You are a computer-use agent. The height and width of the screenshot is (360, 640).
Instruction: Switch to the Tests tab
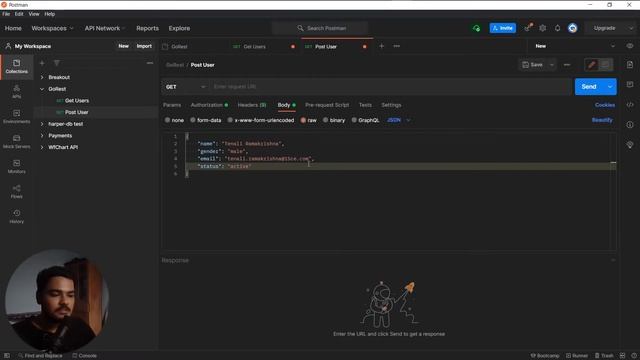(x=365, y=105)
